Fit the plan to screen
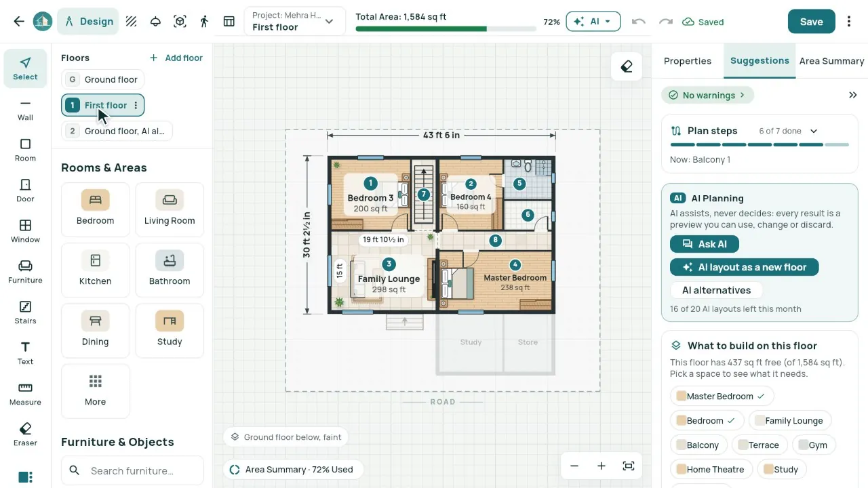The width and height of the screenshot is (868, 488). pos(629,466)
